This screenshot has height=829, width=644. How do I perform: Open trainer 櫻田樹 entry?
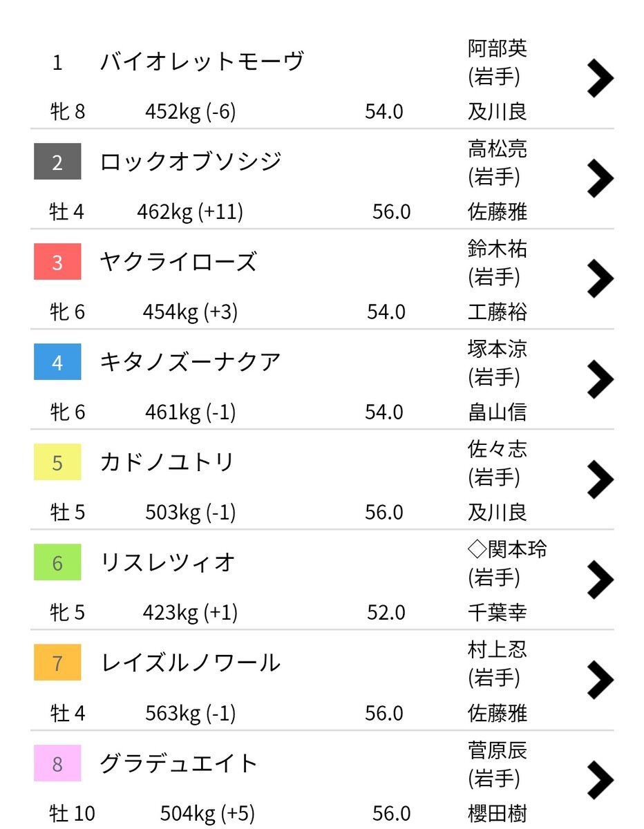point(498,813)
